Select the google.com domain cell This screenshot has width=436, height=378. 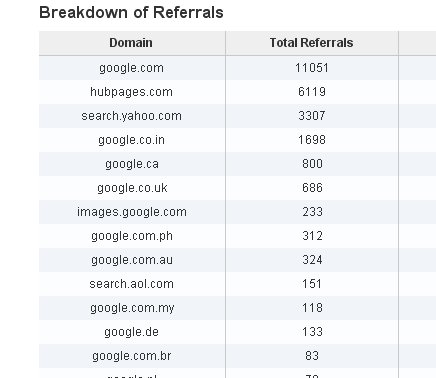point(131,68)
